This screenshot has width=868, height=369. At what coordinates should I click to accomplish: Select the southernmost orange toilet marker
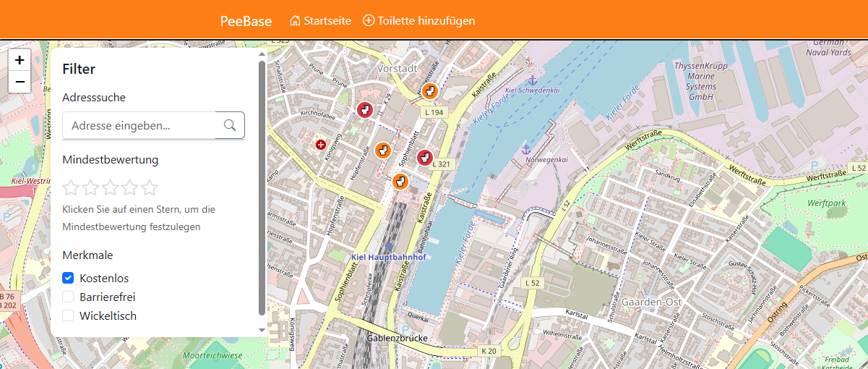point(400,181)
